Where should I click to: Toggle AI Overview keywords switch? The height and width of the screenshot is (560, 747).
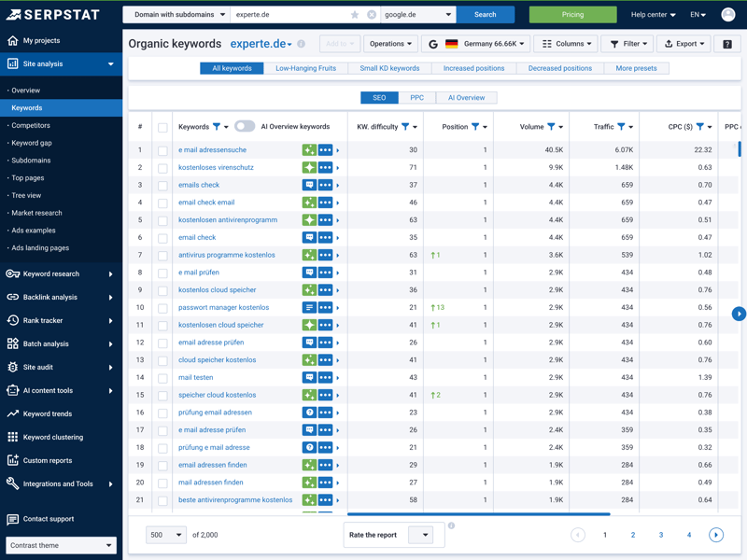point(245,127)
